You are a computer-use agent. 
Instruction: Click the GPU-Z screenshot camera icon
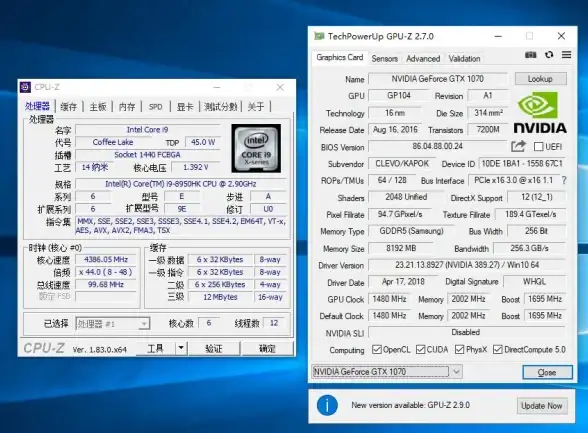tap(531, 55)
